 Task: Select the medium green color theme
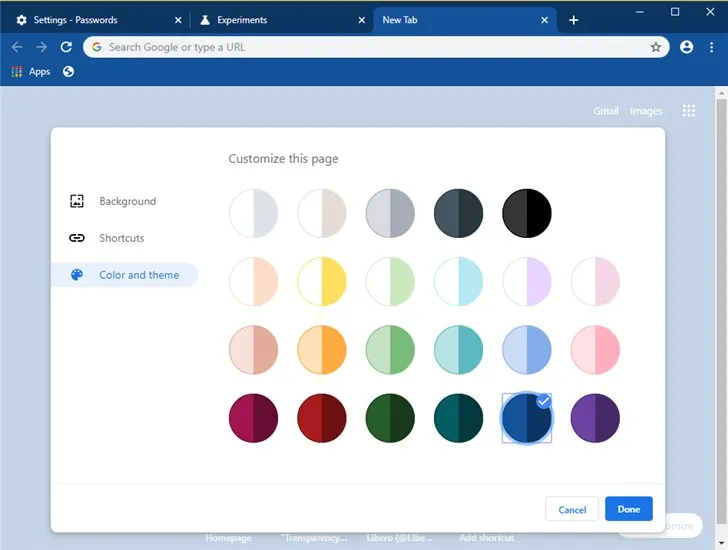390,349
